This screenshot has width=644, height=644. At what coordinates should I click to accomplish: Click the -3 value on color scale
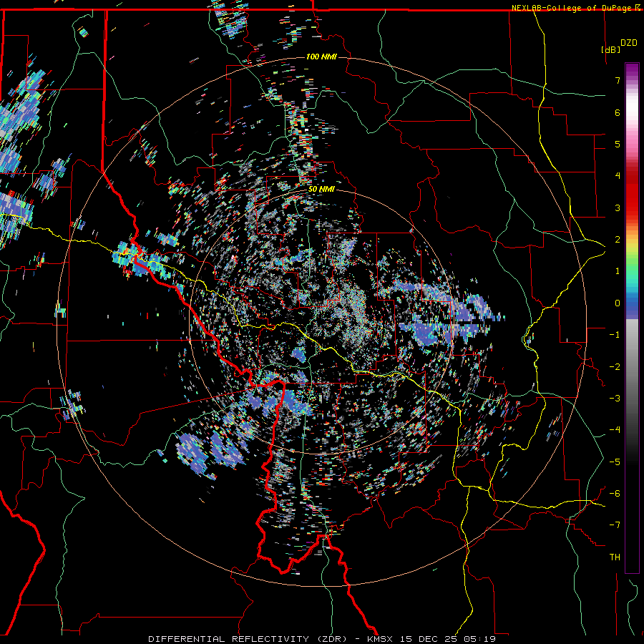[x=615, y=399]
